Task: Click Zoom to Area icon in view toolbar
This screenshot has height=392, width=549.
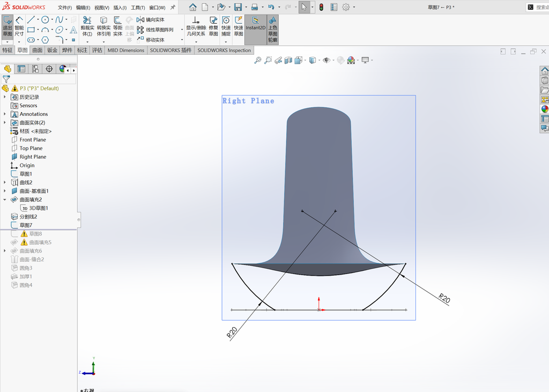Action: (268, 60)
